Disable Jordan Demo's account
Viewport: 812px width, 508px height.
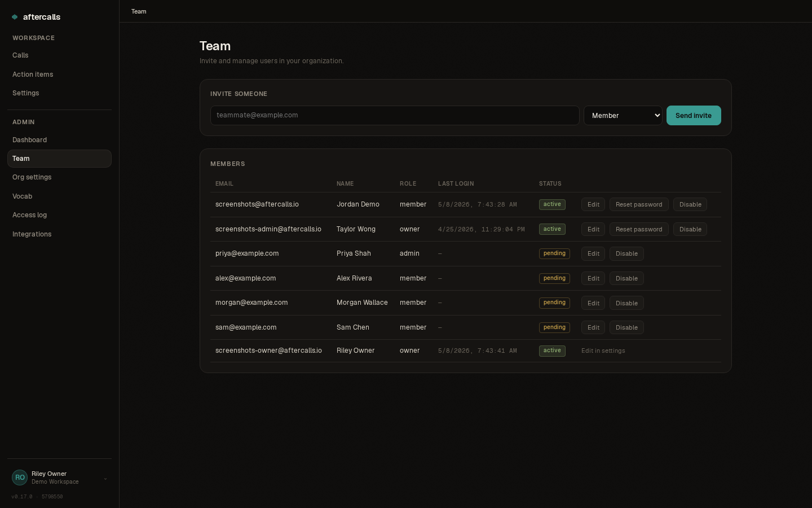pyautogui.click(x=690, y=204)
